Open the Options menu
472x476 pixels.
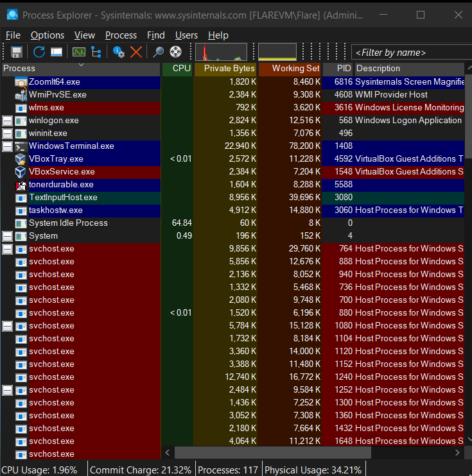(x=48, y=35)
